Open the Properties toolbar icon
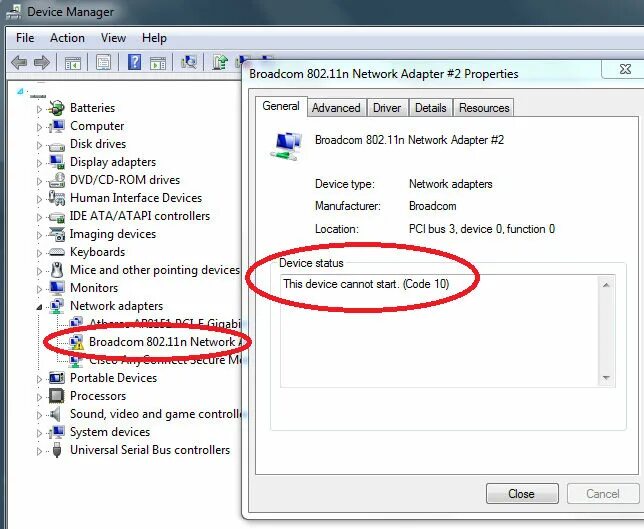 pyautogui.click(x=104, y=63)
